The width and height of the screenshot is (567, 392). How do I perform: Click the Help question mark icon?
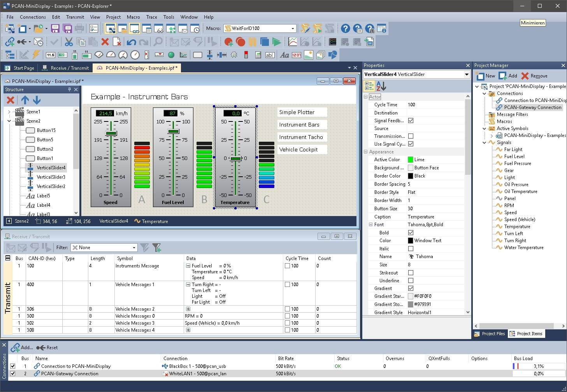tap(345, 28)
